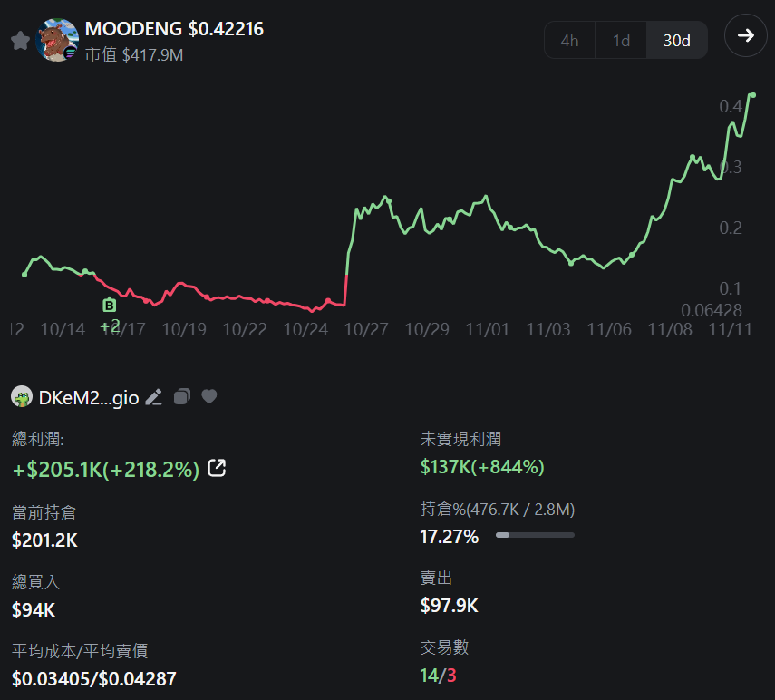775x700 pixels.
Task: Click the 10/27 date axis label
Action: click(x=366, y=329)
